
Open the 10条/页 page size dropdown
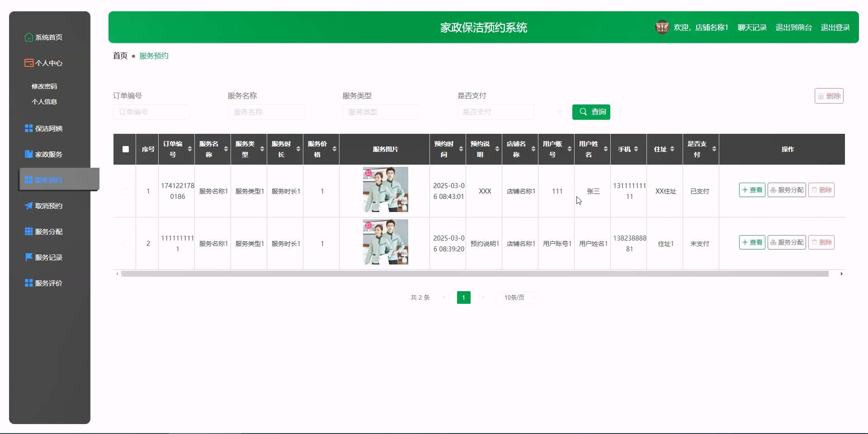(x=518, y=297)
